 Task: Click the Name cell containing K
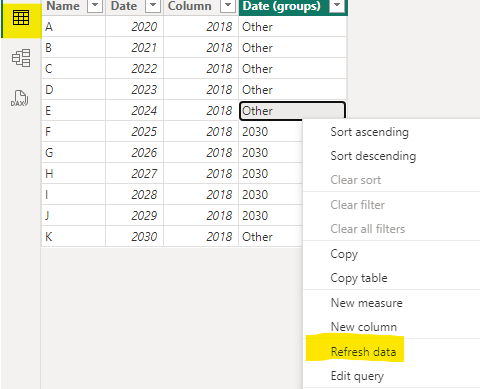74,237
